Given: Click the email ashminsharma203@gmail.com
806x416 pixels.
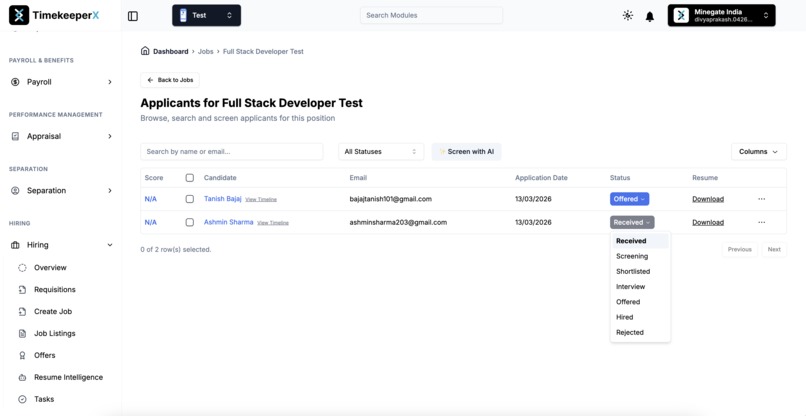Looking at the screenshot, I should pyautogui.click(x=398, y=222).
